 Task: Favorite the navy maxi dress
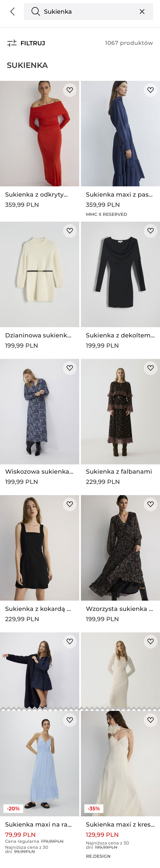tap(151, 90)
